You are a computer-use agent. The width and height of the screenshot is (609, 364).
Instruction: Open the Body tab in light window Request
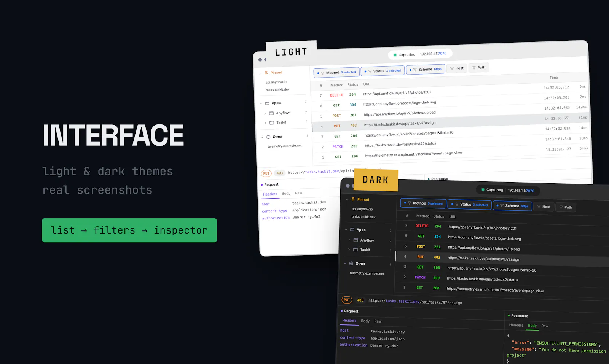pyautogui.click(x=286, y=194)
